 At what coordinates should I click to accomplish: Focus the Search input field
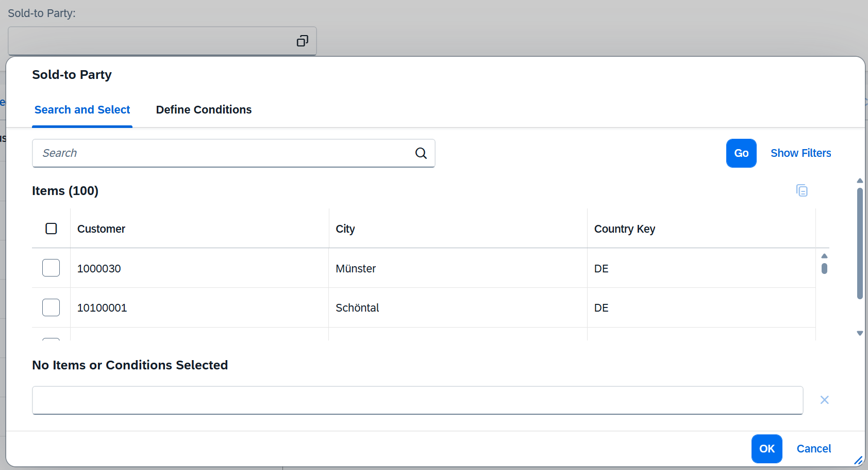(222, 153)
